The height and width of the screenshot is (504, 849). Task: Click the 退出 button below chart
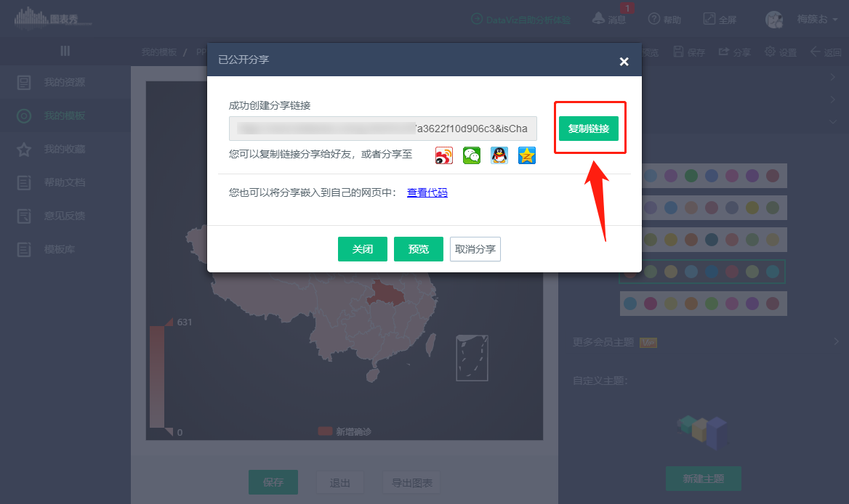[339, 482]
